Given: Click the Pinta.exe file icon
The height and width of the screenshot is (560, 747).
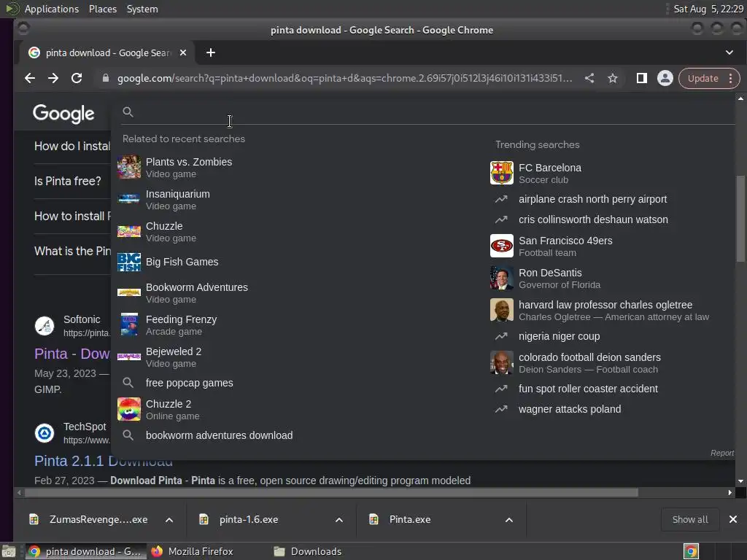Looking at the screenshot, I should click(x=374, y=519).
